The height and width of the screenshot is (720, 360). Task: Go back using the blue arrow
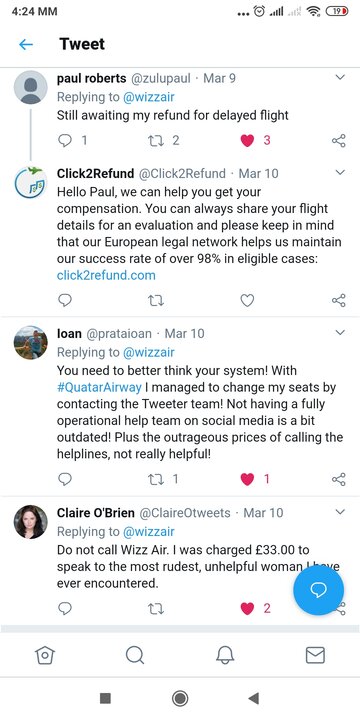point(26,44)
